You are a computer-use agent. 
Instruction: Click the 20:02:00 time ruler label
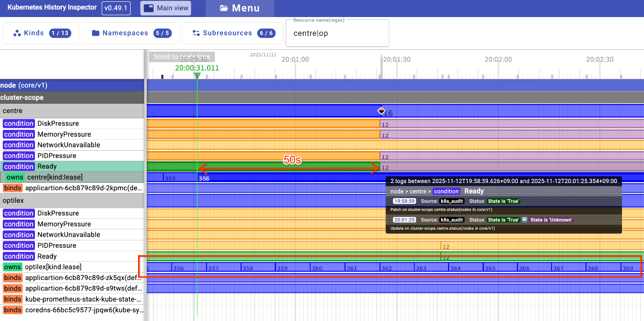click(x=498, y=59)
